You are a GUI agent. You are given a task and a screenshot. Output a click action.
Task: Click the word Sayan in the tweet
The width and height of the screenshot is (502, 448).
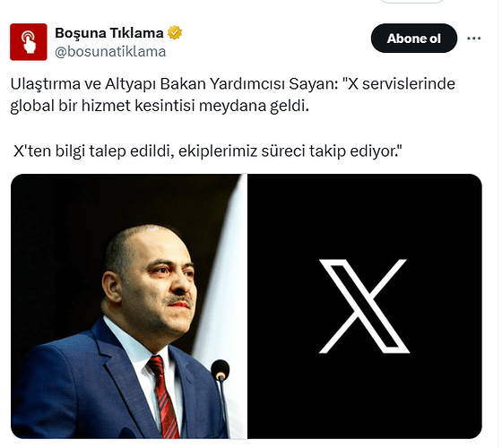click(x=311, y=84)
